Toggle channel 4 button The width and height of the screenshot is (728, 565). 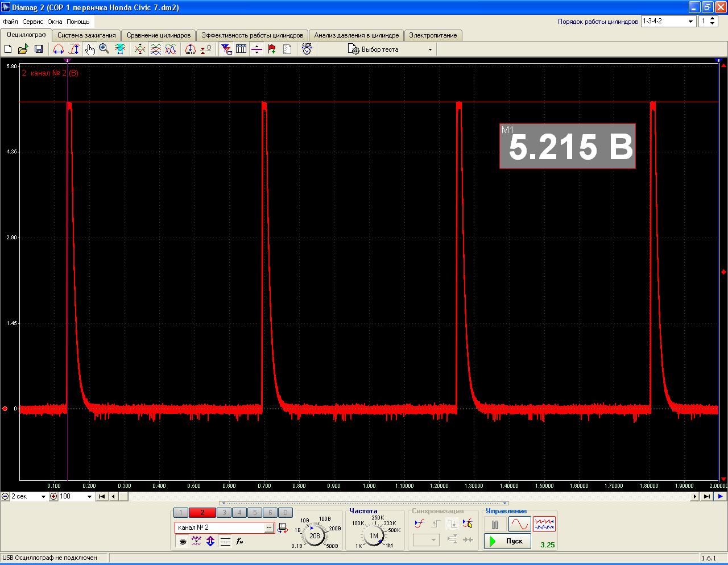pyautogui.click(x=239, y=513)
